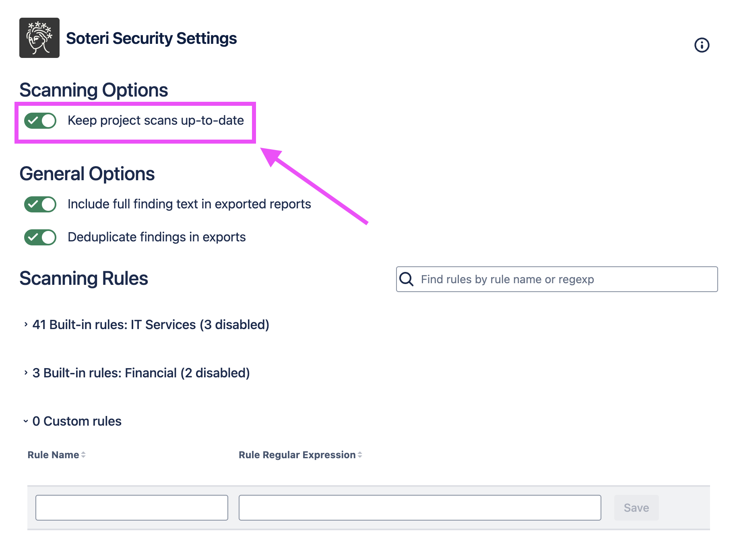Sort by Rule Name column arrows

click(x=83, y=455)
